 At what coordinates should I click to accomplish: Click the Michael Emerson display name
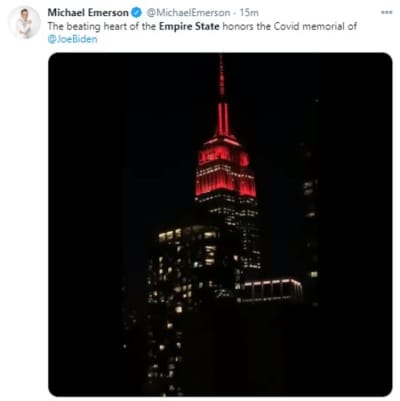coord(88,13)
